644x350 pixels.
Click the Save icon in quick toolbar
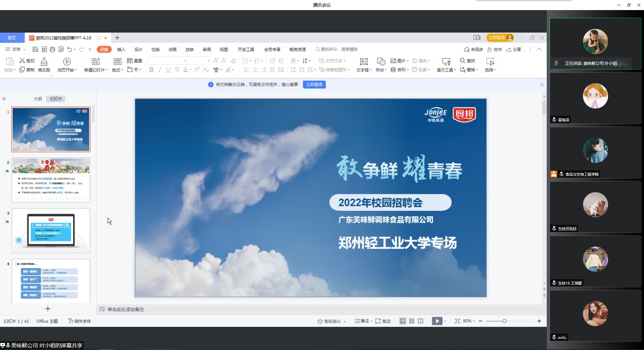pyautogui.click(x=35, y=49)
